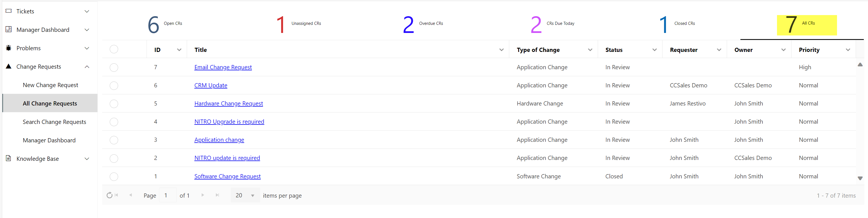
Task: Open the CRM Update link
Action: coord(211,86)
